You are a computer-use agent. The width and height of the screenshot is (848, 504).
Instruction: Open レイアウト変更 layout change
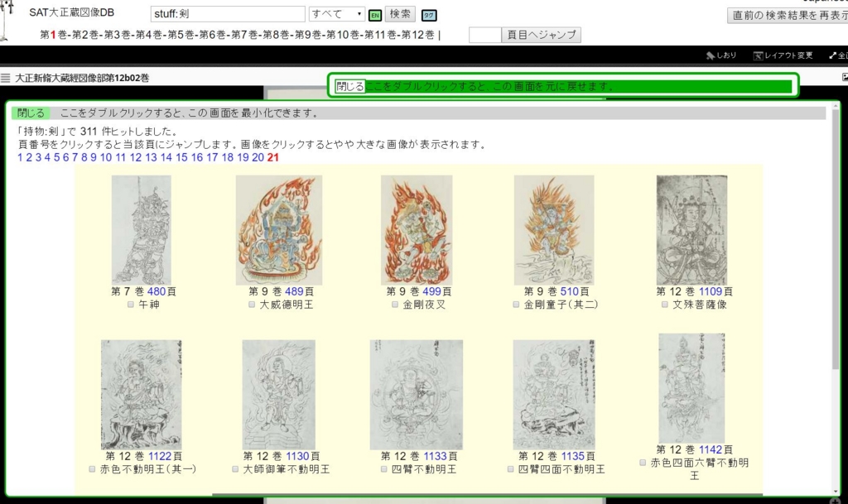[x=783, y=55]
